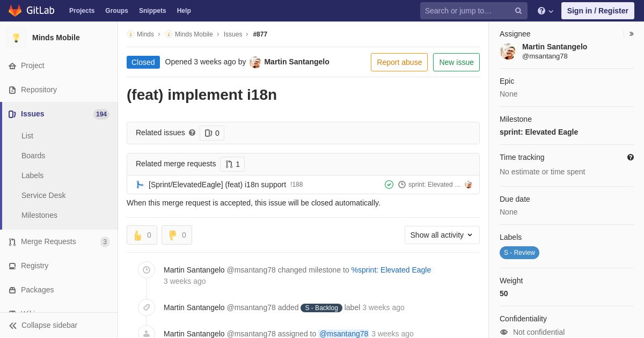Select Boards under Issues
This screenshot has width=644, height=338.
click(33, 156)
